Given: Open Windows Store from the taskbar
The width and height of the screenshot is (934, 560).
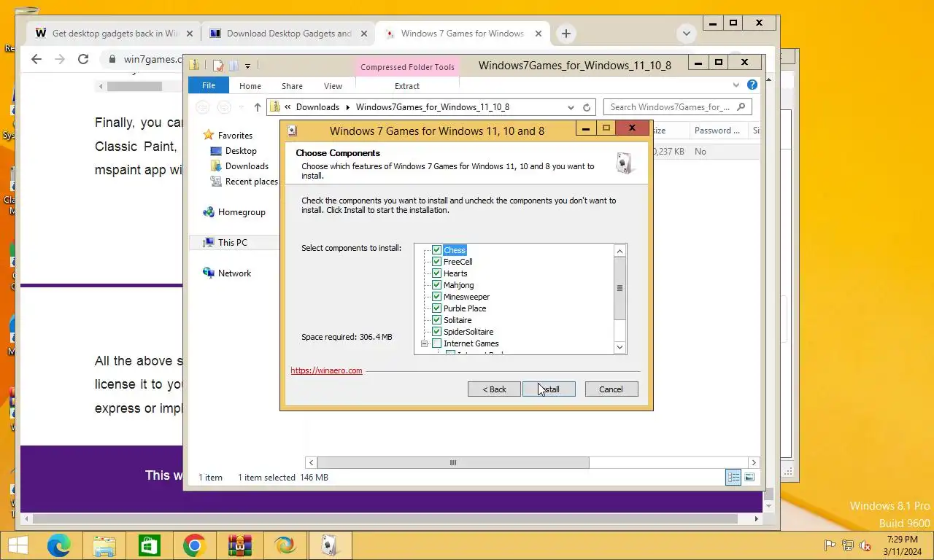Looking at the screenshot, I should pos(150,545).
